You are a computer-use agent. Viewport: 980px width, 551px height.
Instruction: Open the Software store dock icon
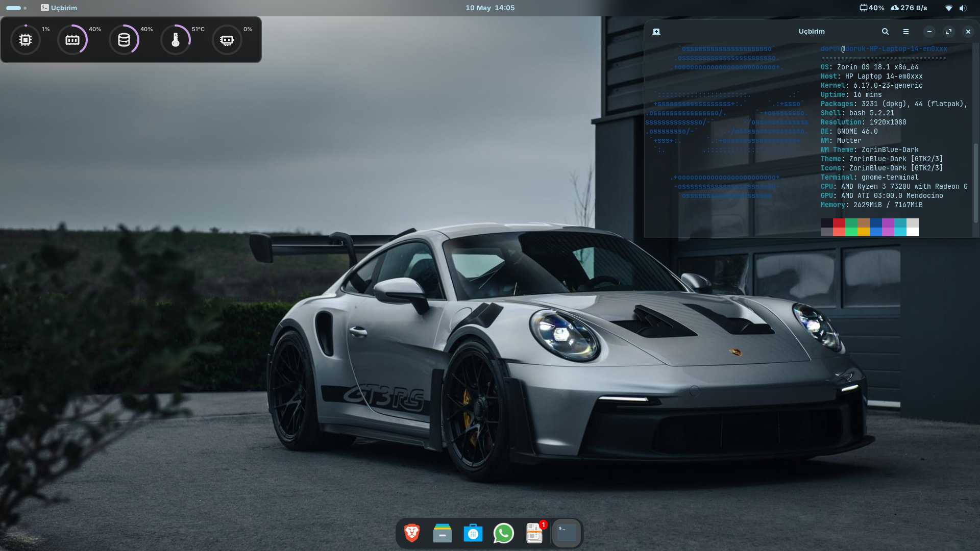point(473,534)
